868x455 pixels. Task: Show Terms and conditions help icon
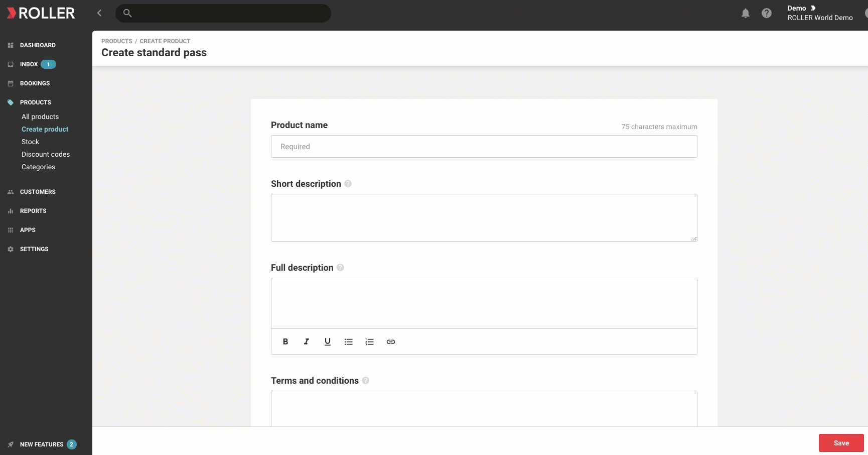(366, 381)
